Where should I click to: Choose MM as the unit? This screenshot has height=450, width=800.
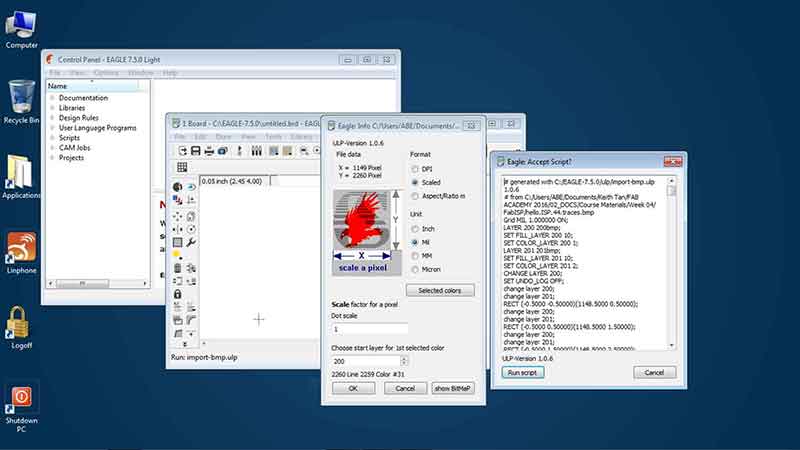(415, 256)
